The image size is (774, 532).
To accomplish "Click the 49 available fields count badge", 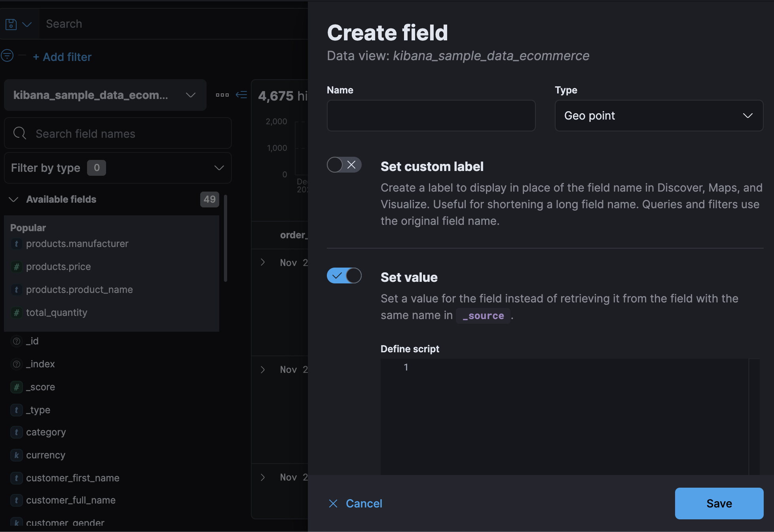I will pyautogui.click(x=209, y=199).
